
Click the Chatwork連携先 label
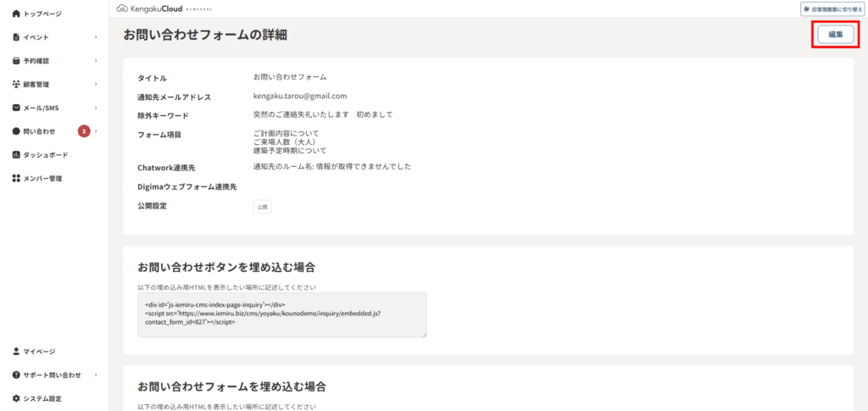coord(167,167)
